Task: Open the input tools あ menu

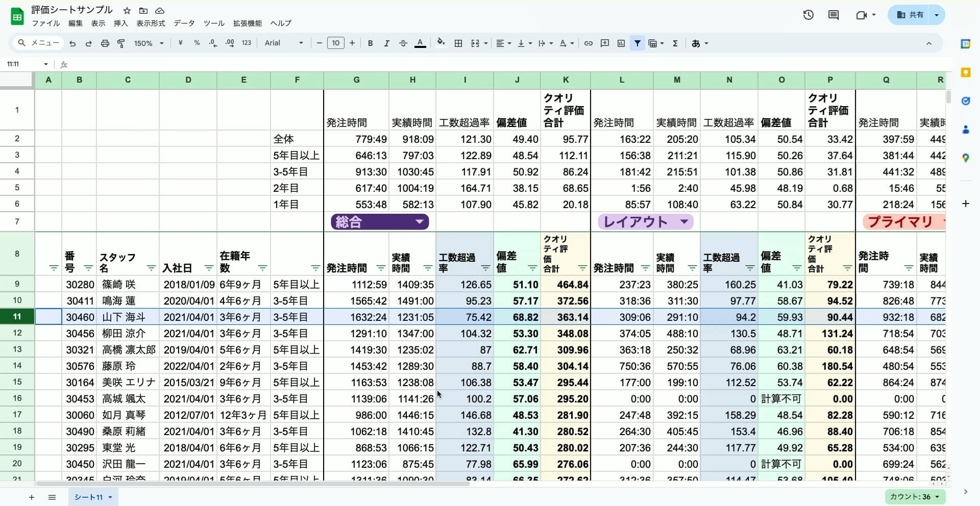Action: (x=700, y=43)
